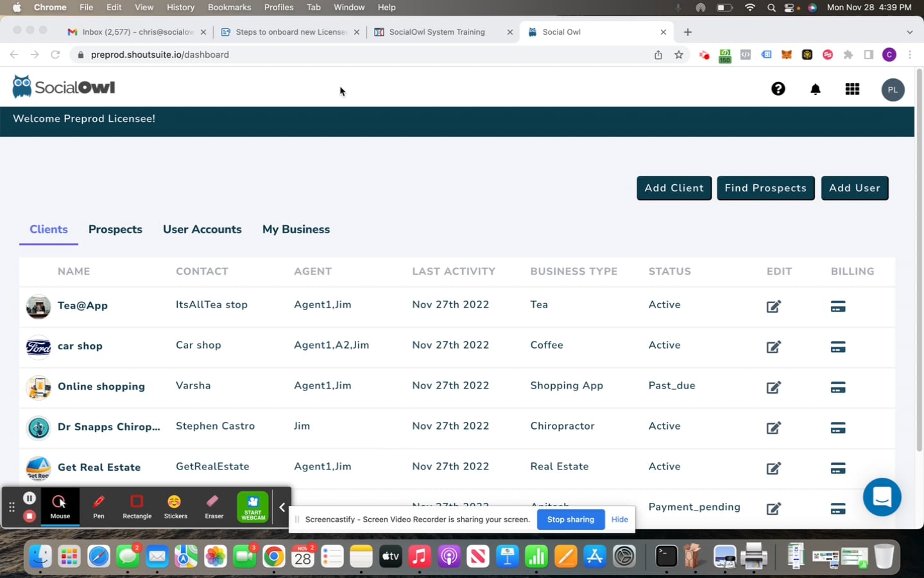Open the apps grid menu
The width and height of the screenshot is (924, 578).
click(852, 89)
